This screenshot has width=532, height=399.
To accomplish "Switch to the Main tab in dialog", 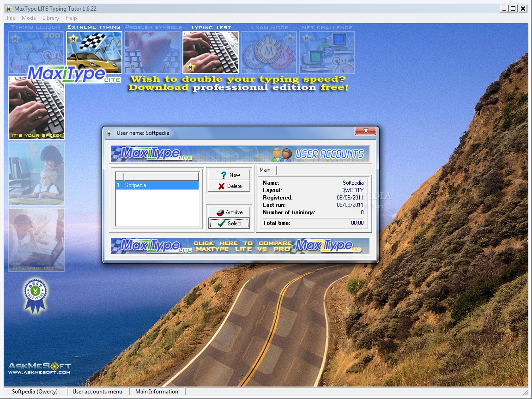I will (x=266, y=170).
